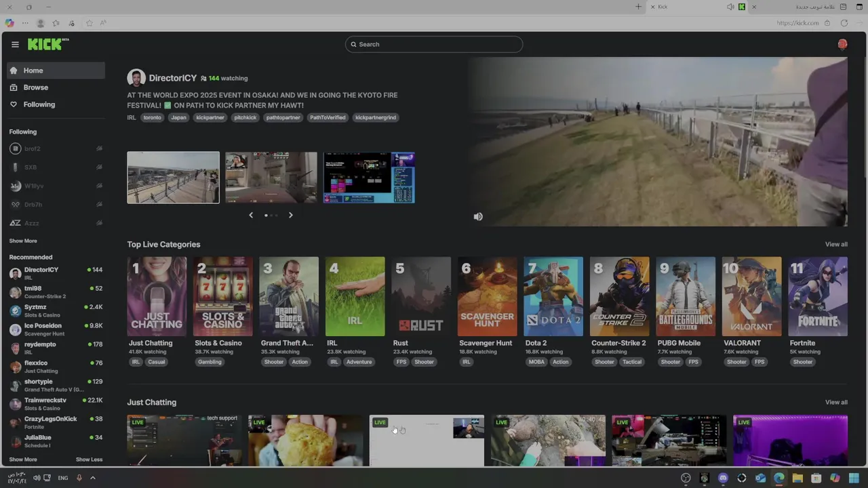The width and height of the screenshot is (868, 488).
Task: Click the Home sidebar item
Action: 56,70
